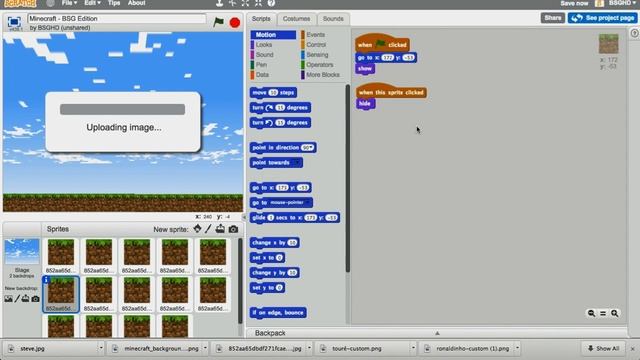Toggle full screen stage mode
Screen dimensions: 640x360
pyautogui.click(x=14, y=22)
